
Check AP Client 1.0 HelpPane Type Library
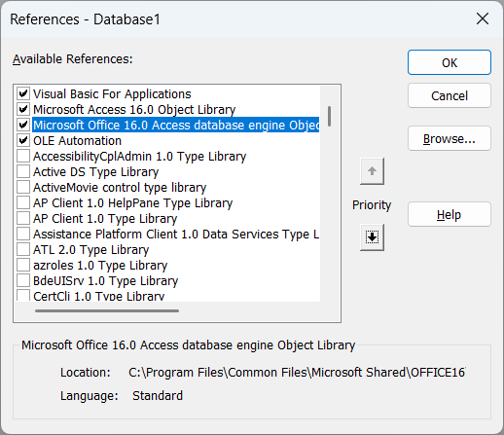23,202
